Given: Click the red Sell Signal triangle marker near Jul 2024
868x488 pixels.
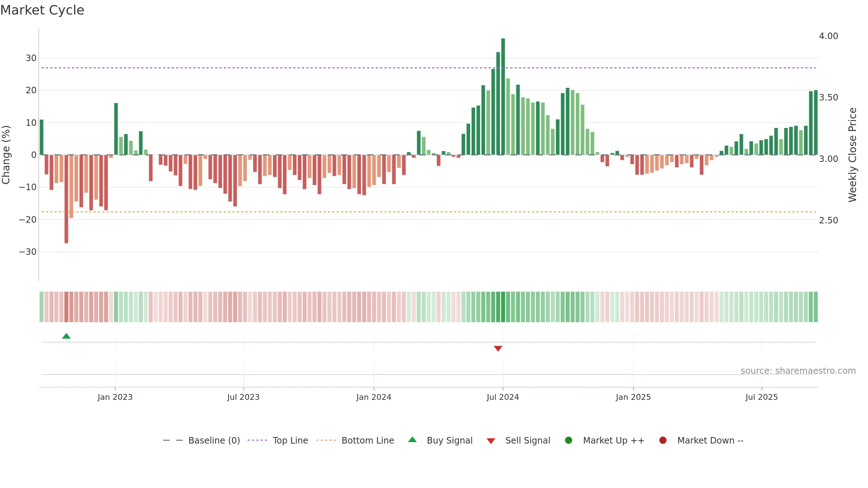Looking at the screenshot, I should tap(498, 348).
